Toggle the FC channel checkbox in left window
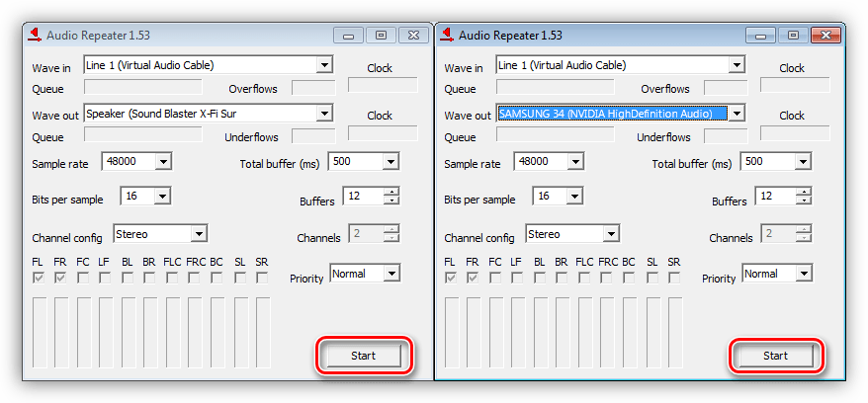 point(83,278)
